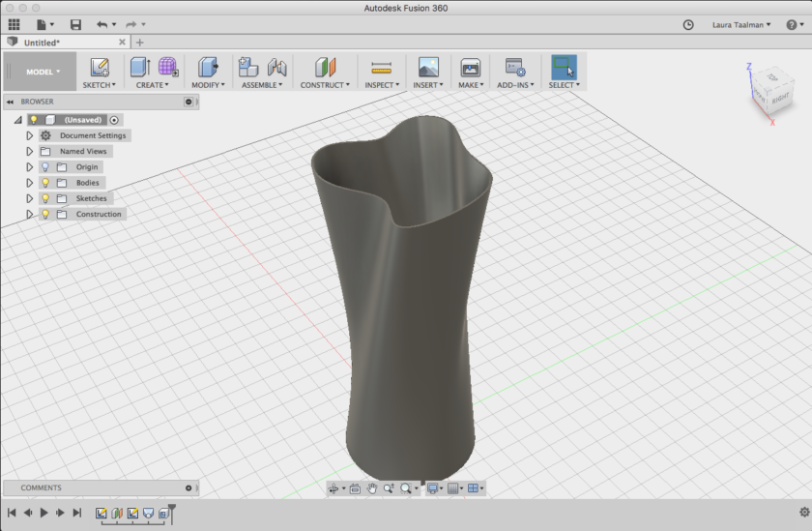Image resolution: width=812 pixels, height=531 pixels.
Task: Open the job status clock icon
Action: [688, 25]
